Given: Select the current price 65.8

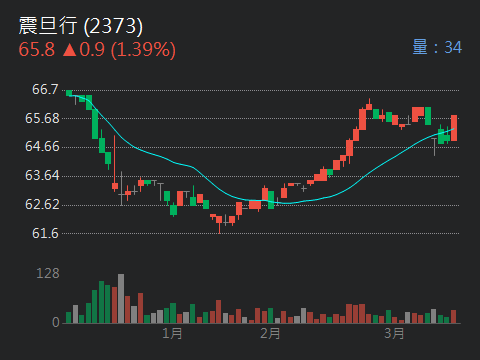Looking at the screenshot, I should (x=37, y=49).
